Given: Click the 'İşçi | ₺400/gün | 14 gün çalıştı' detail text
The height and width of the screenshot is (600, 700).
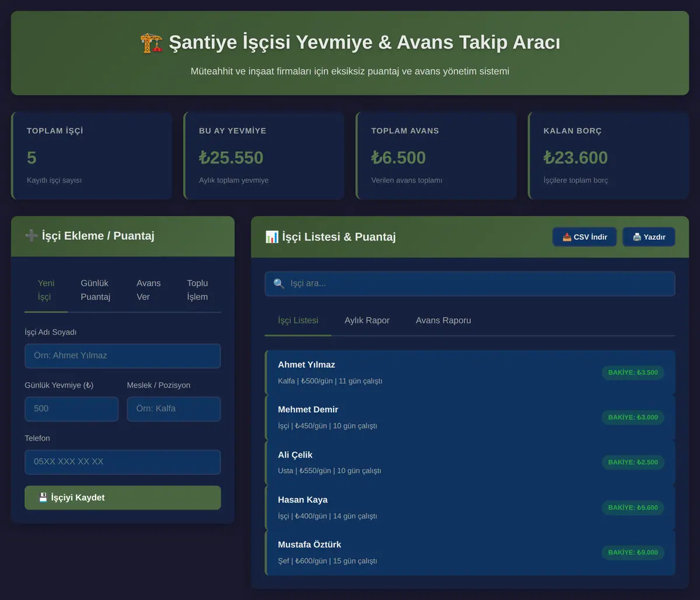Looking at the screenshot, I should click(327, 516).
